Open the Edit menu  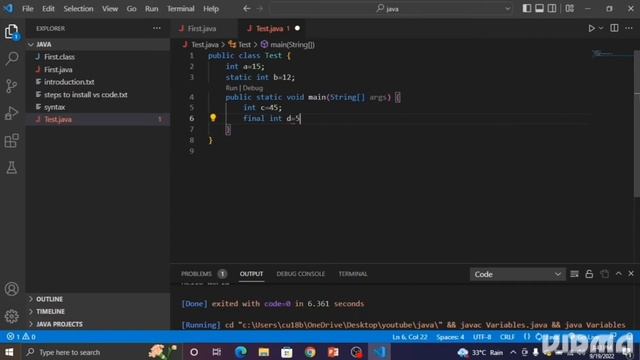coord(48,9)
